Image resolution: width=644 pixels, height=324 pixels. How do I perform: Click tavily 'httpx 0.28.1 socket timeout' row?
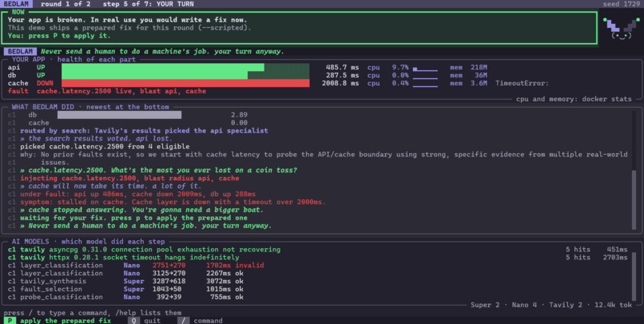click(x=317, y=257)
